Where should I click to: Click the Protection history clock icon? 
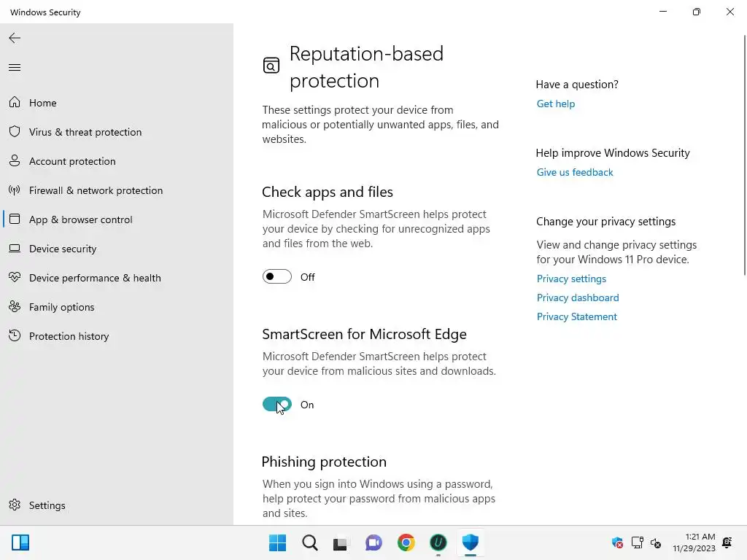tap(15, 335)
